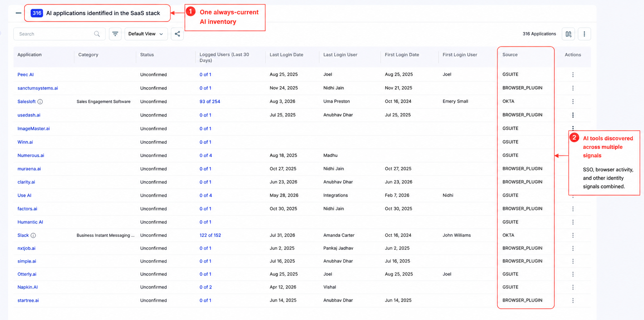
Task: Open the Salesloft application link
Action: (26, 102)
